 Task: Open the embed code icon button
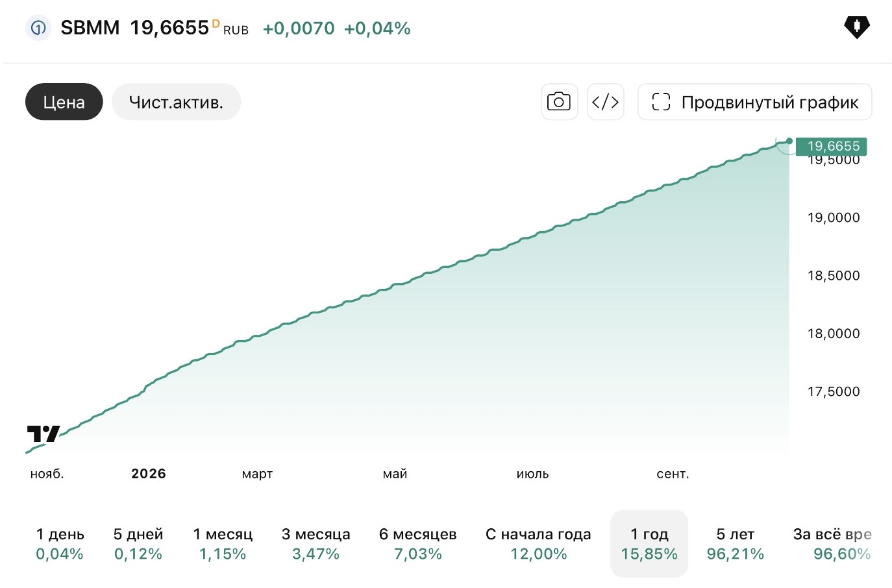tap(605, 102)
